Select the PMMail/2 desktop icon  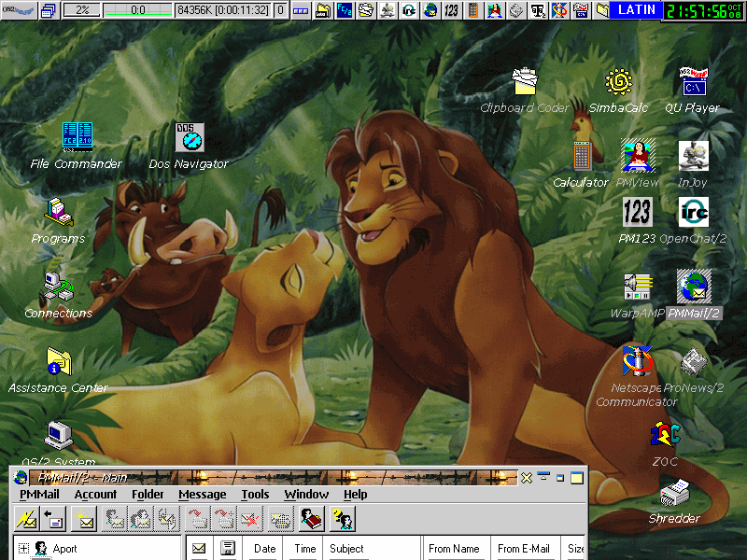pos(694,287)
